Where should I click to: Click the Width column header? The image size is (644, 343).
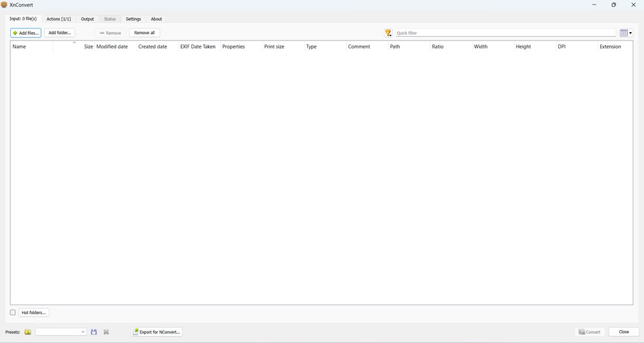coord(493,46)
